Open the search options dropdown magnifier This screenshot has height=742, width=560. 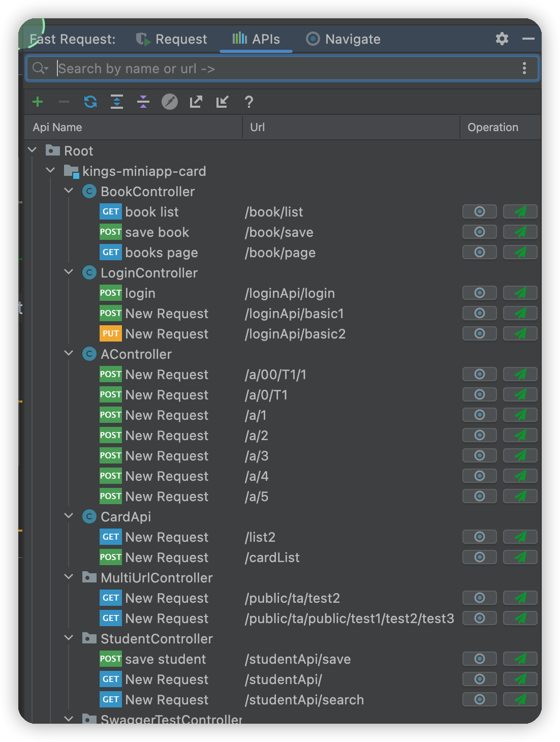tap(40, 68)
